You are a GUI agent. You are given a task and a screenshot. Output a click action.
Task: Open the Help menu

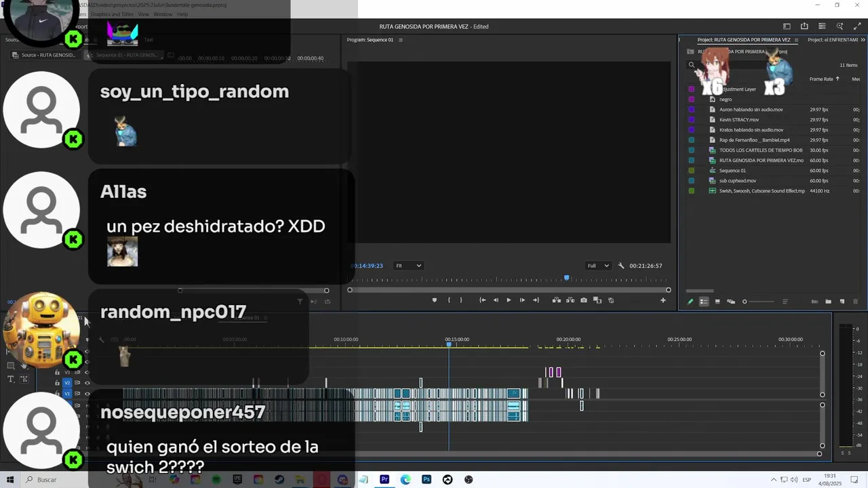[x=182, y=14]
